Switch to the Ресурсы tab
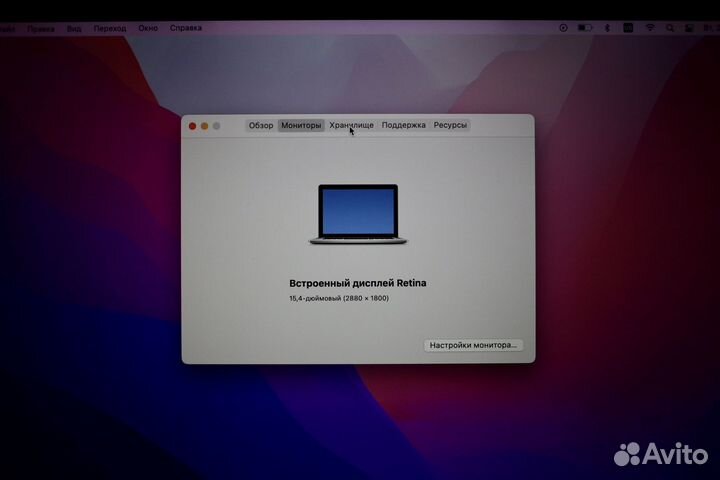This screenshot has width=720, height=480. click(x=450, y=125)
